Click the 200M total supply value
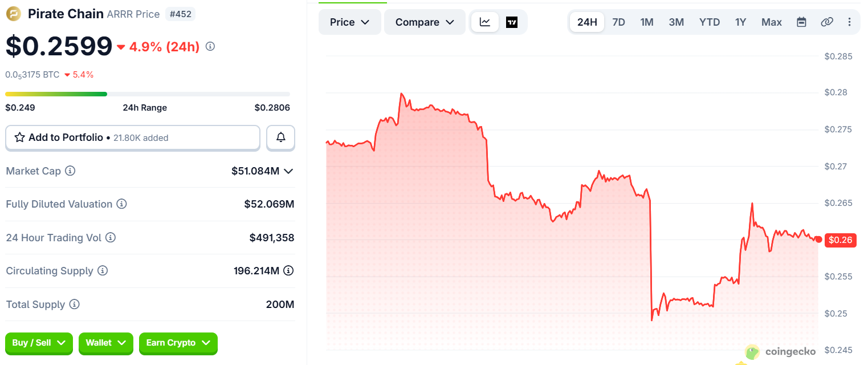This screenshot has height=365, width=868. click(x=280, y=304)
